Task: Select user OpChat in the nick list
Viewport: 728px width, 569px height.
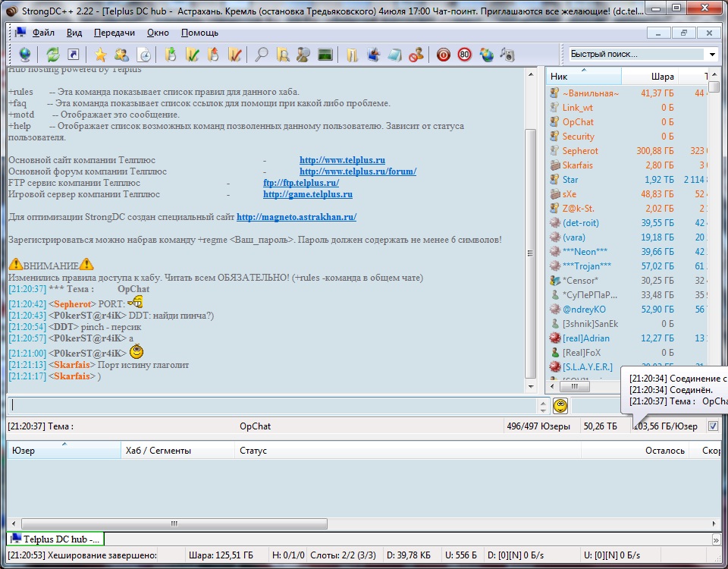Action: click(x=578, y=122)
